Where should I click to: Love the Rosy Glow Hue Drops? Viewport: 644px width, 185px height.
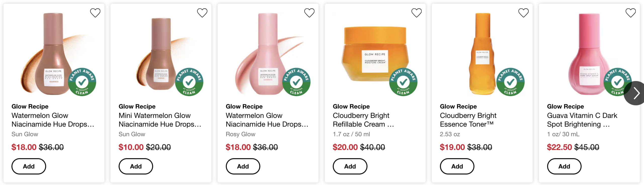[309, 13]
